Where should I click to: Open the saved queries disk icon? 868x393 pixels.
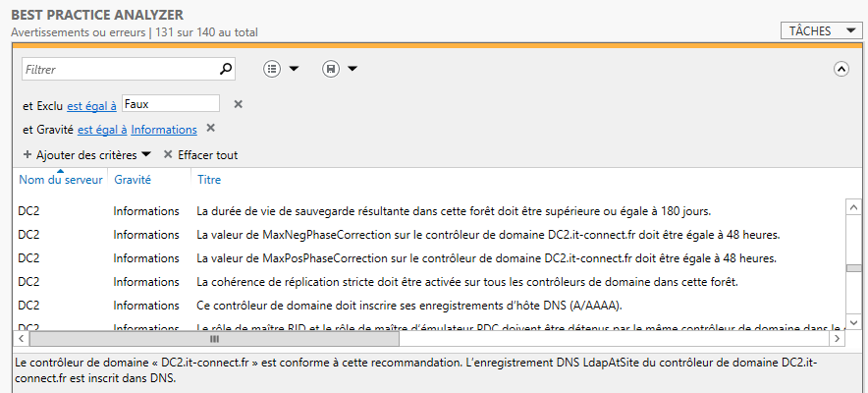[x=331, y=69]
